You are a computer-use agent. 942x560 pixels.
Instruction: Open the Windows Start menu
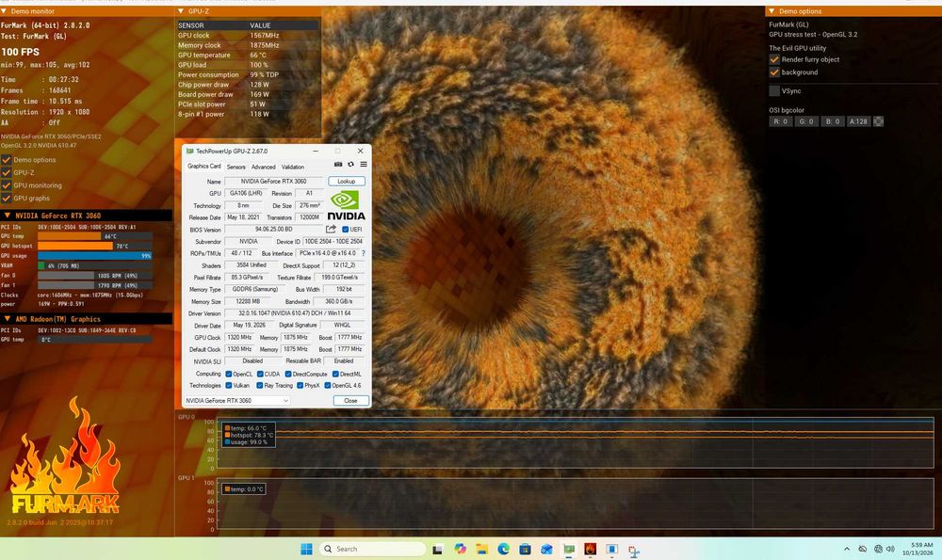click(306, 549)
